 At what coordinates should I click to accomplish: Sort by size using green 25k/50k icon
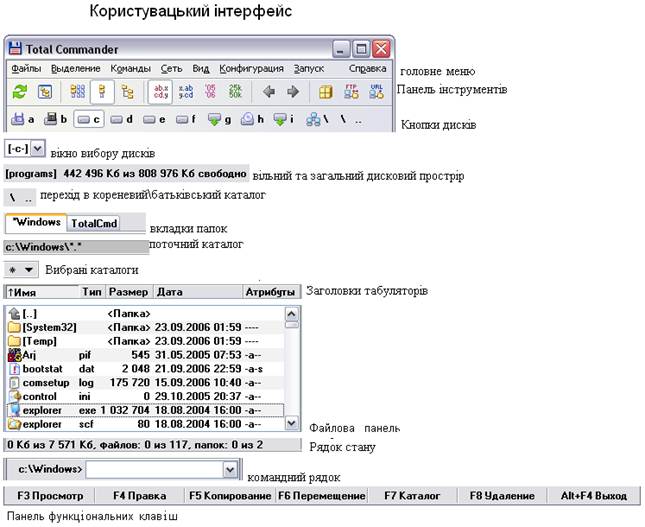pyautogui.click(x=235, y=91)
